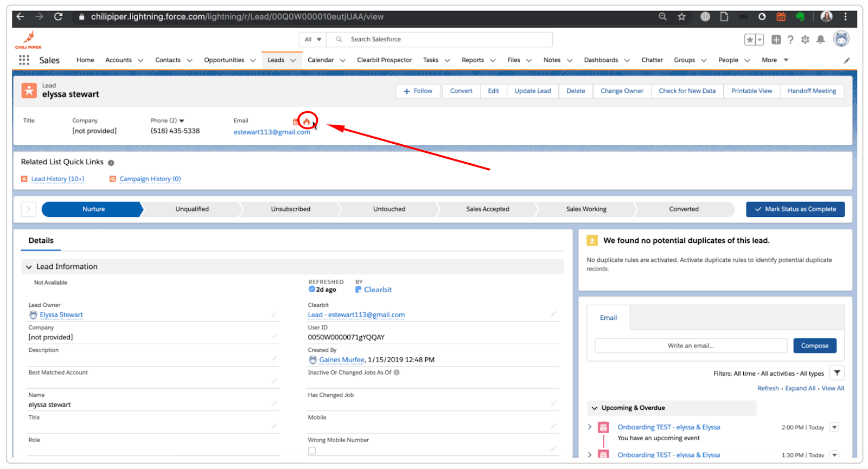This screenshot has width=868, height=469.
Task: Expand the sales path details chevron
Action: (x=28, y=209)
